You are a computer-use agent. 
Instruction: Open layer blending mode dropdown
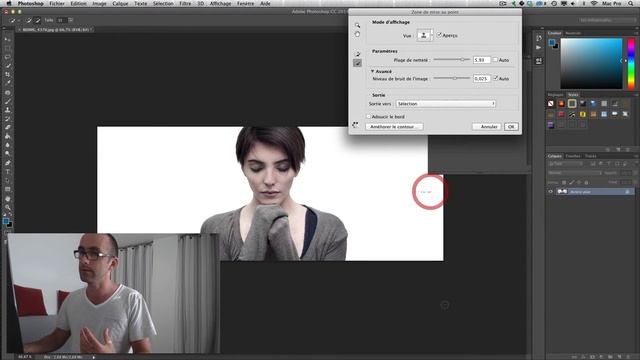click(575, 173)
